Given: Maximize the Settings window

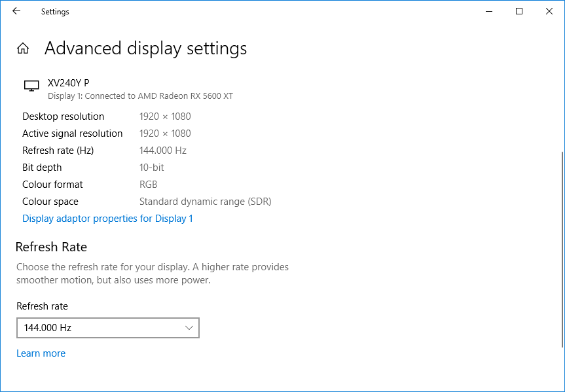Looking at the screenshot, I should [x=519, y=11].
